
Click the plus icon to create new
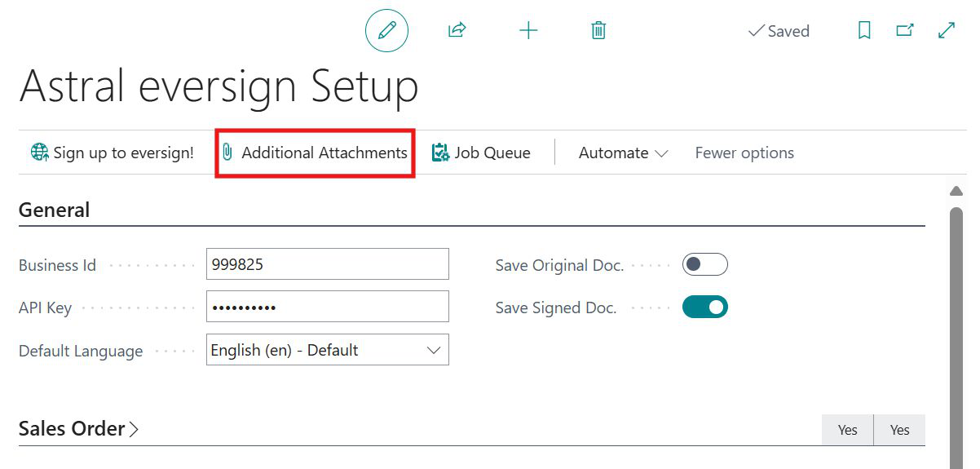[x=528, y=31]
